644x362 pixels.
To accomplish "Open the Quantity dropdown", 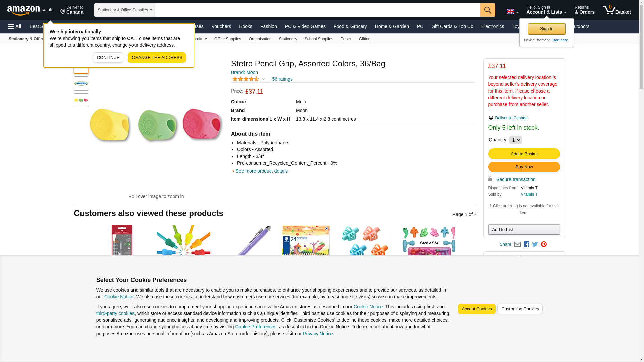I will (x=515, y=140).
